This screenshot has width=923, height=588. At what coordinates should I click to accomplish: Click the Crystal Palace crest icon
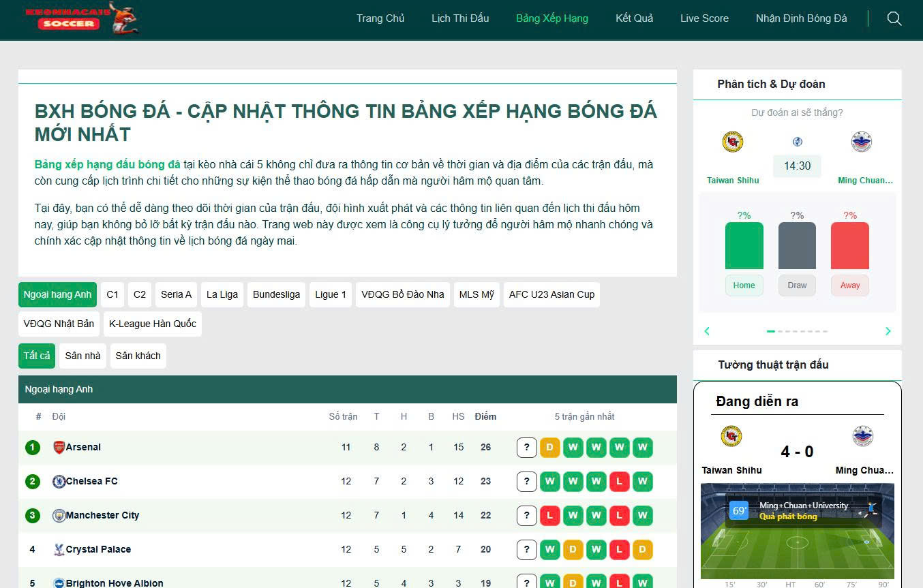59,550
